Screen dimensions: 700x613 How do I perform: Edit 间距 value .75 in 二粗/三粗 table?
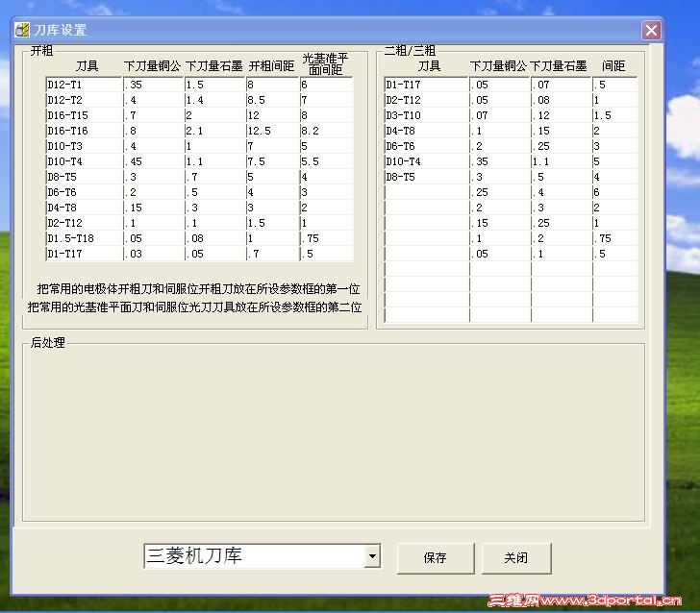pos(614,238)
